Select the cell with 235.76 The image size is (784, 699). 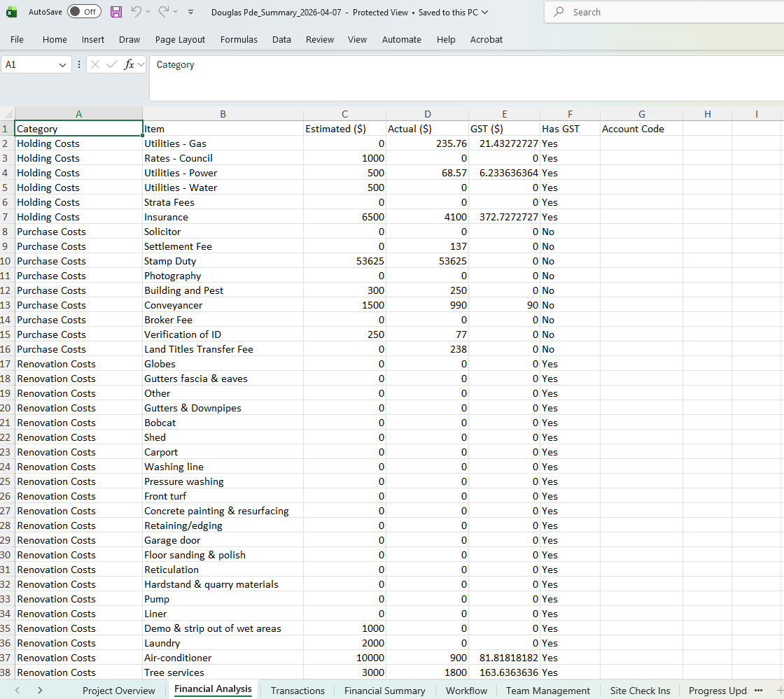click(428, 144)
